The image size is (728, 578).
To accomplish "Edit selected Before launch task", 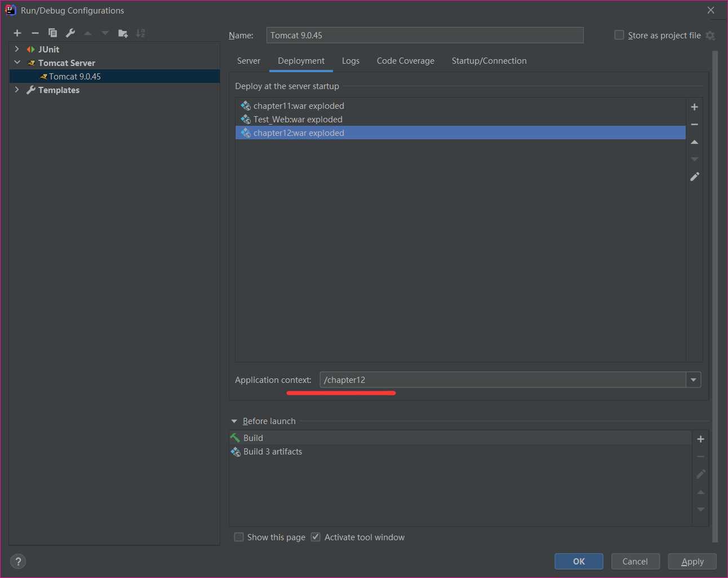I will tap(700, 474).
